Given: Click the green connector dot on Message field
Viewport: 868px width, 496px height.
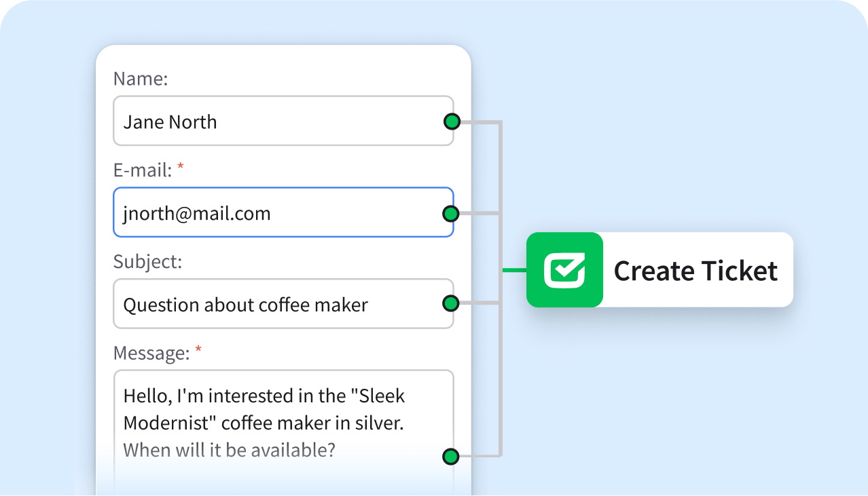Looking at the screenshot, I should [450, 456].
